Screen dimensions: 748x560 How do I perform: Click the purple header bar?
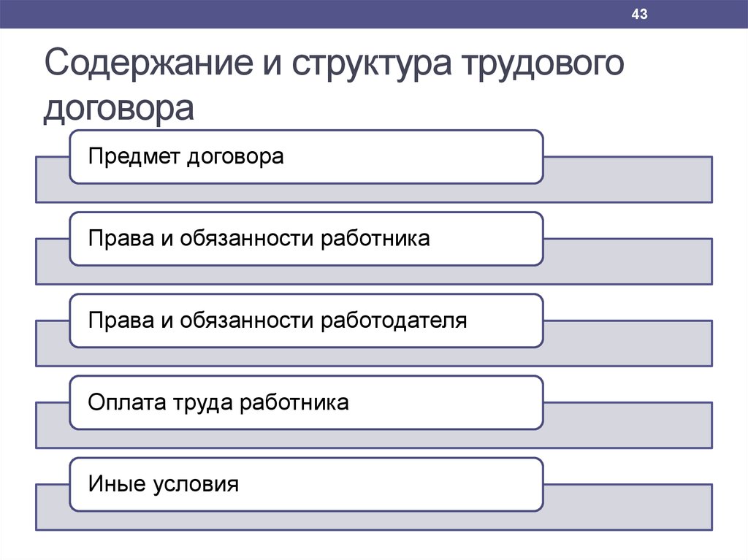(x=374, y=14)
